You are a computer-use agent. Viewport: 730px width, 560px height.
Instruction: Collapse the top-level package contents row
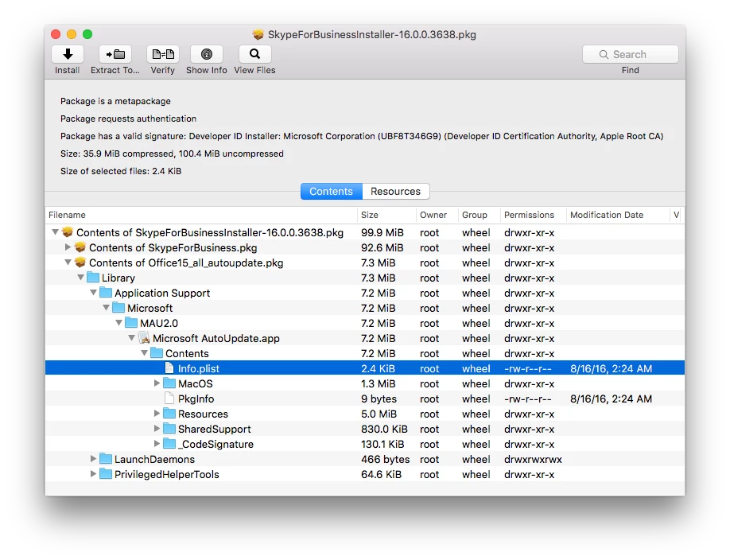55,232
